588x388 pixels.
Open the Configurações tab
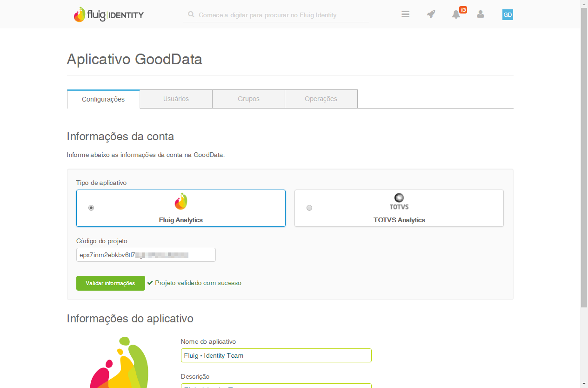tap(103, 99)
